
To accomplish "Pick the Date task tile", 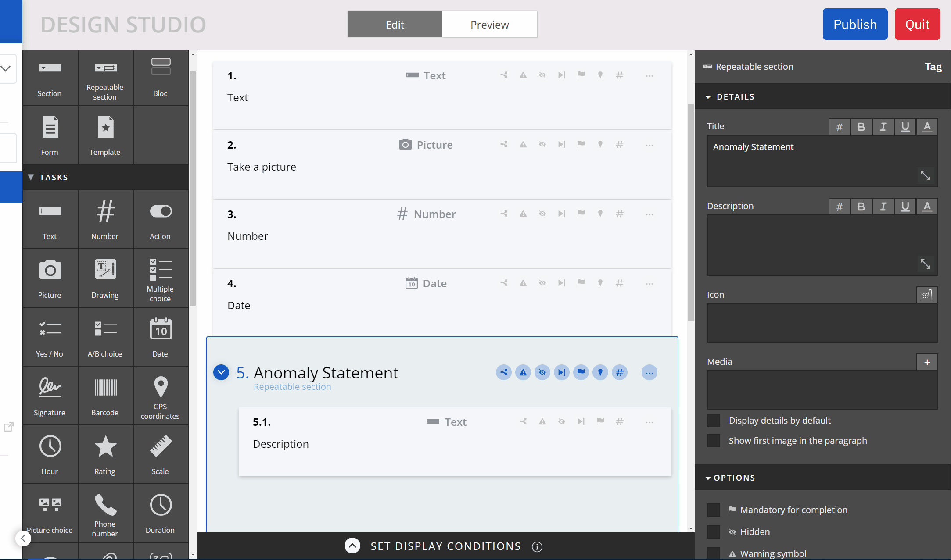I will tap(161, 337).
